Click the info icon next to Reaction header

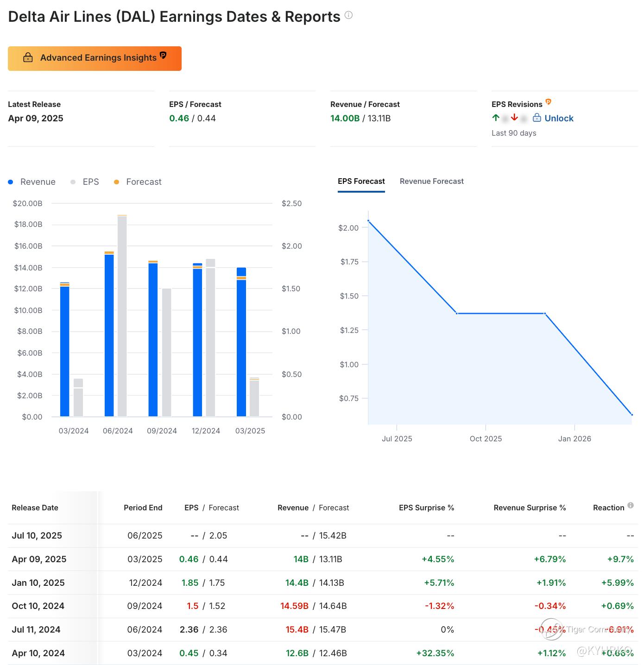631,505
